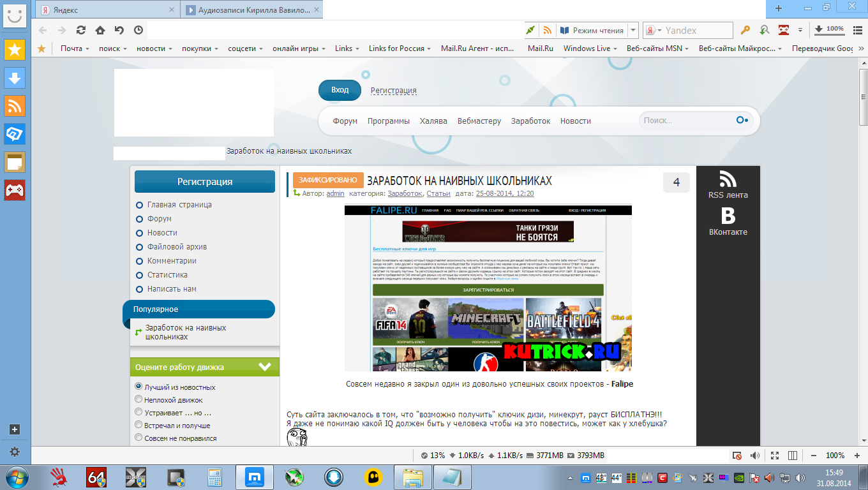Open the Форум site menu item
Image resolution: width=868 pixels, height=490 pixels.
click(345, 121)
